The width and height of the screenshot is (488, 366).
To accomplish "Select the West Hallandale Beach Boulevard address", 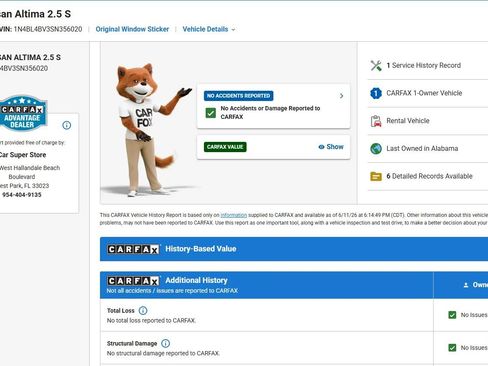I will click(29, 172).
